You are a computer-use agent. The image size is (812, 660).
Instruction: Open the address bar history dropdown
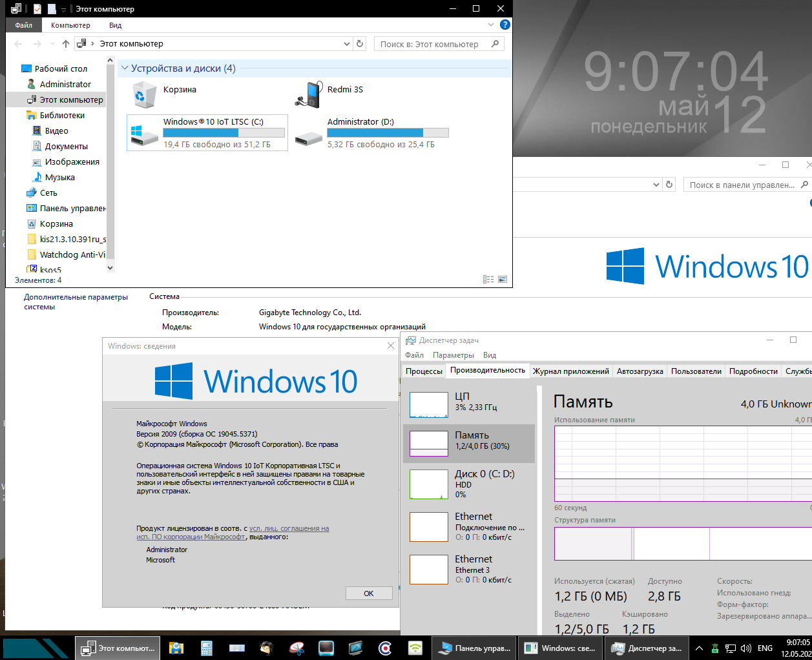(x=347, y=44)
